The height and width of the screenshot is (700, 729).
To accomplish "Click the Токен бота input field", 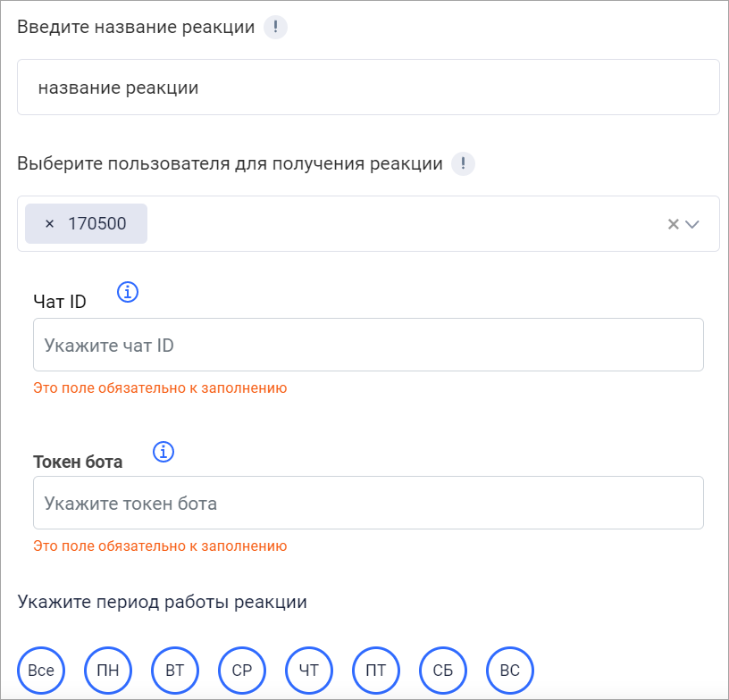I will point(368,503).
